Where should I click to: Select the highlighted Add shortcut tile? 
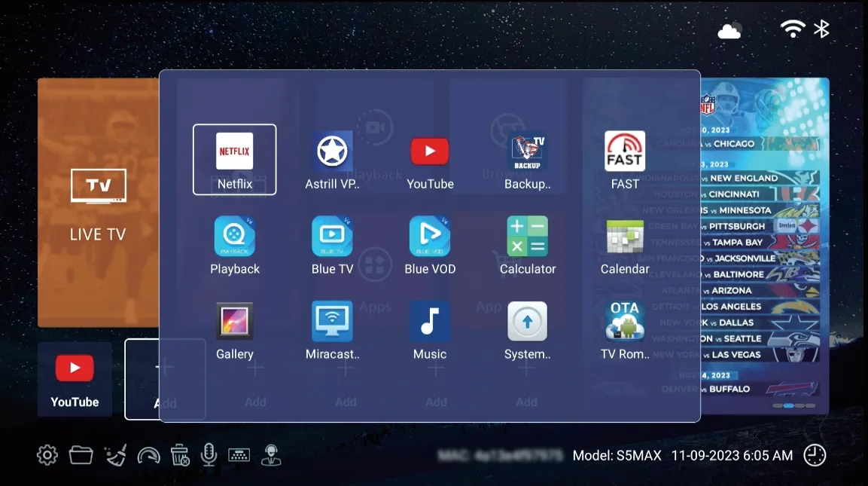165,379
